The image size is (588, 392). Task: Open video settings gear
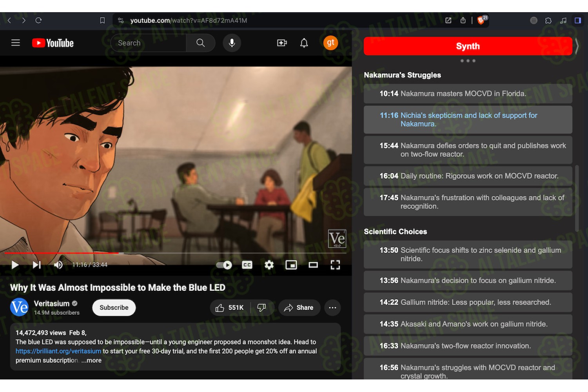[x=269, y=265]
